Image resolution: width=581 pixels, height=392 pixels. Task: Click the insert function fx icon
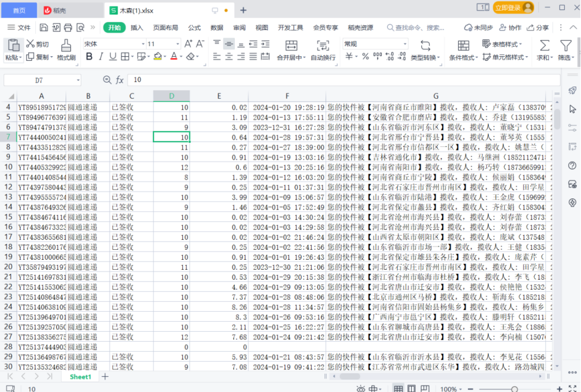(x=119, y=80)
